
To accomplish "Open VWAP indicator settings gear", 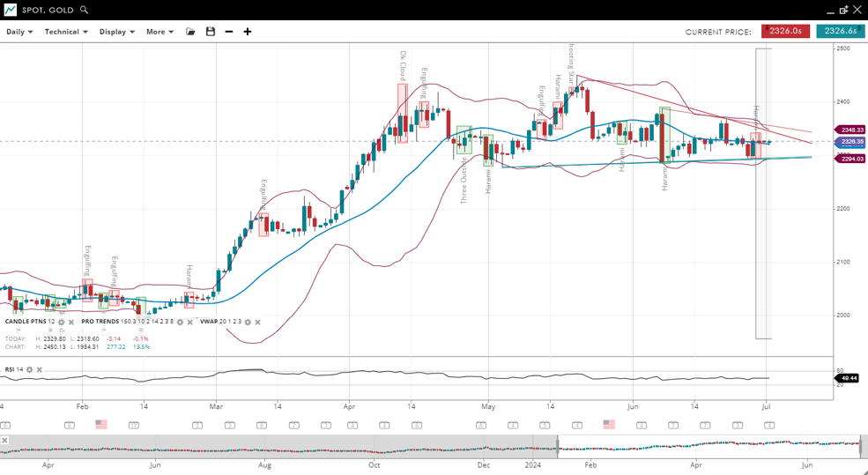I will 248,323.
